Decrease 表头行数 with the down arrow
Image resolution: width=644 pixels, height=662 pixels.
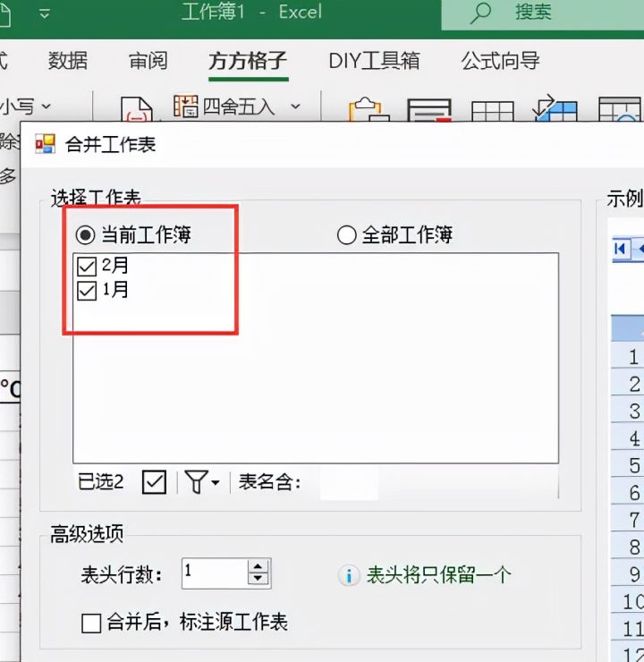pos(258,580)
